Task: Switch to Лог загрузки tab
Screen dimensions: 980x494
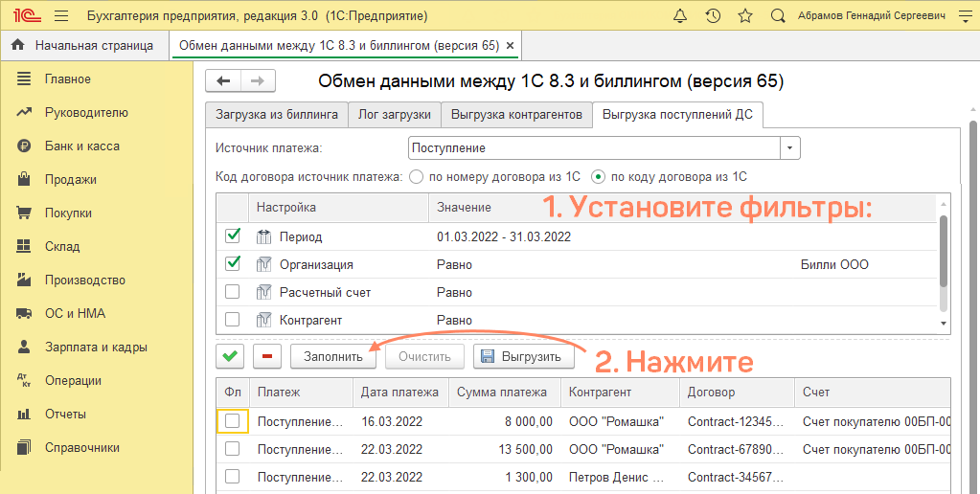Action: coord(395,115)
